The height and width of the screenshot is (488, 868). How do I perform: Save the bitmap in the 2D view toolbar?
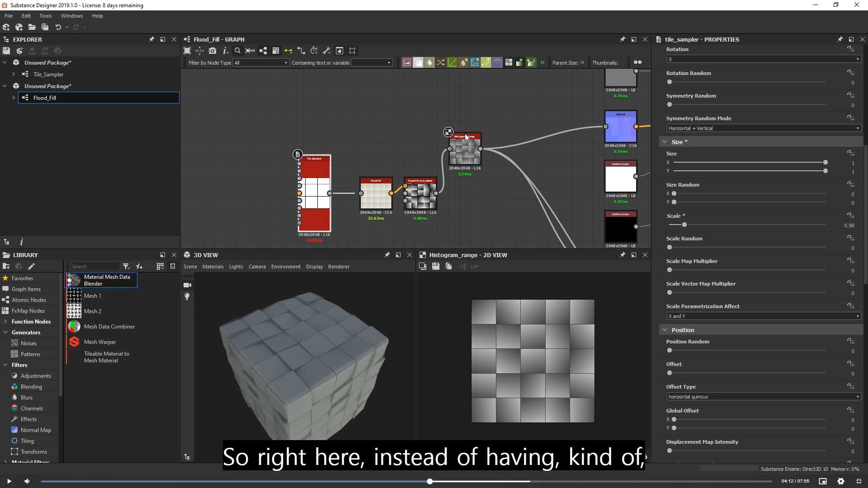pyautogui.click(x=435, y=267)
